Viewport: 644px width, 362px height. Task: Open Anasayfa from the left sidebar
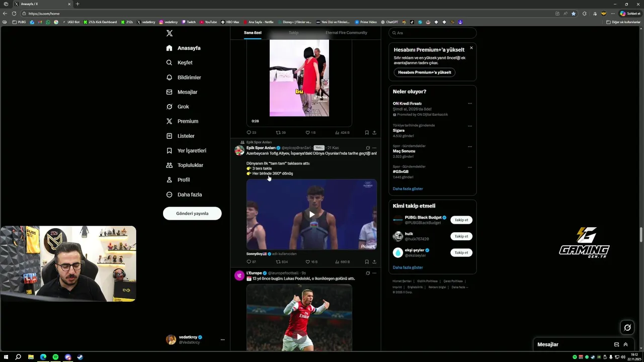pos(184,48)
